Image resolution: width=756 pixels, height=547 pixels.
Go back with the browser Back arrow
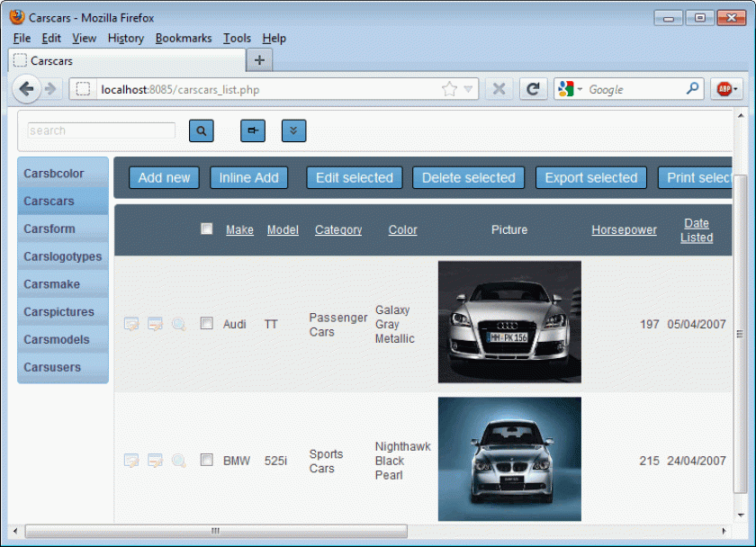click(x=26, y=89)
